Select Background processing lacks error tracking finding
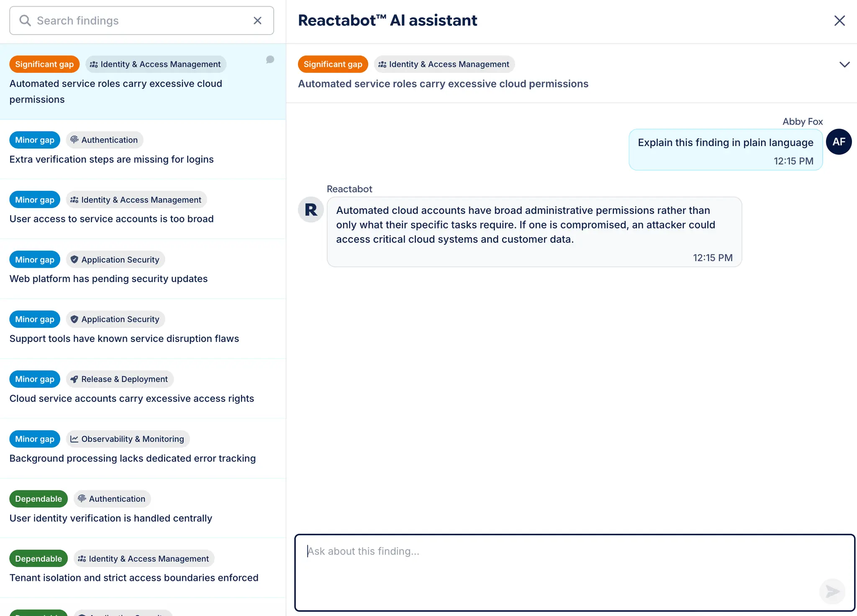857x616 pixels. pos(143,449)
